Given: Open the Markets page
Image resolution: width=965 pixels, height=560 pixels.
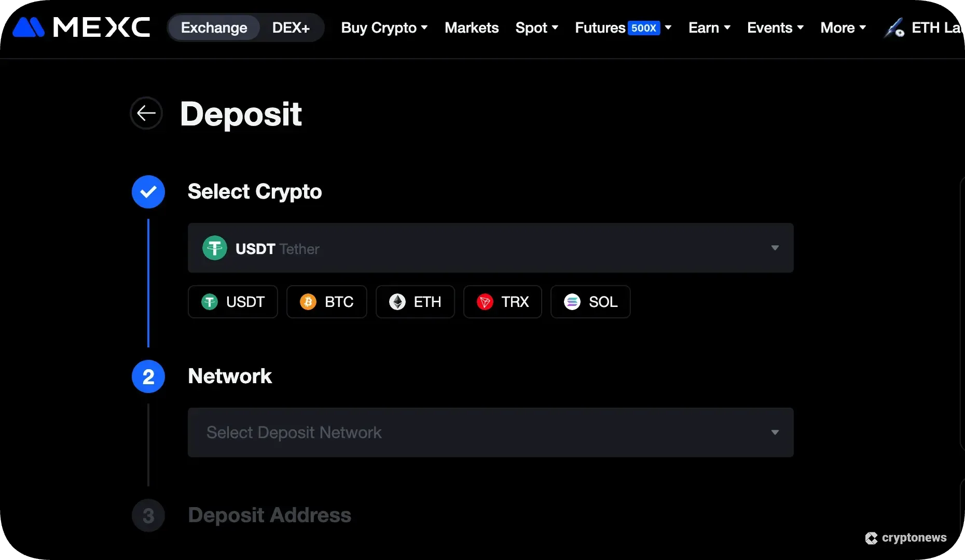Looking at the screenshot, I should coord(471,27).
